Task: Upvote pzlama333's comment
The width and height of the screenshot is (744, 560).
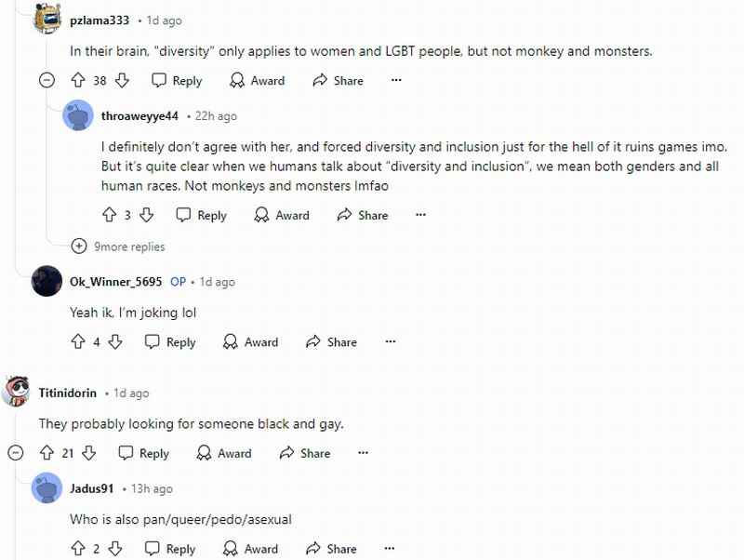Action: click(x=78, y=80)
